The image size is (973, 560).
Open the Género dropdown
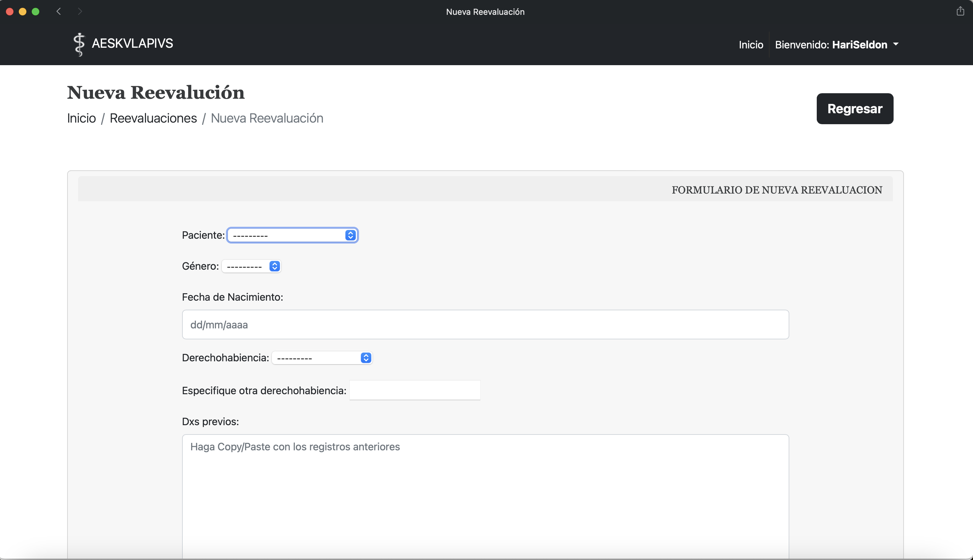pos(252,266)
